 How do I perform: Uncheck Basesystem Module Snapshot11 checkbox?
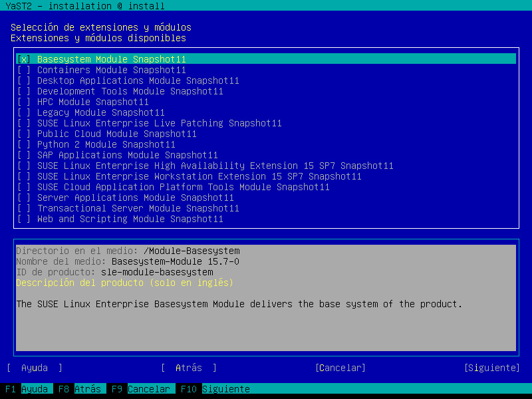tap(24, 59)
